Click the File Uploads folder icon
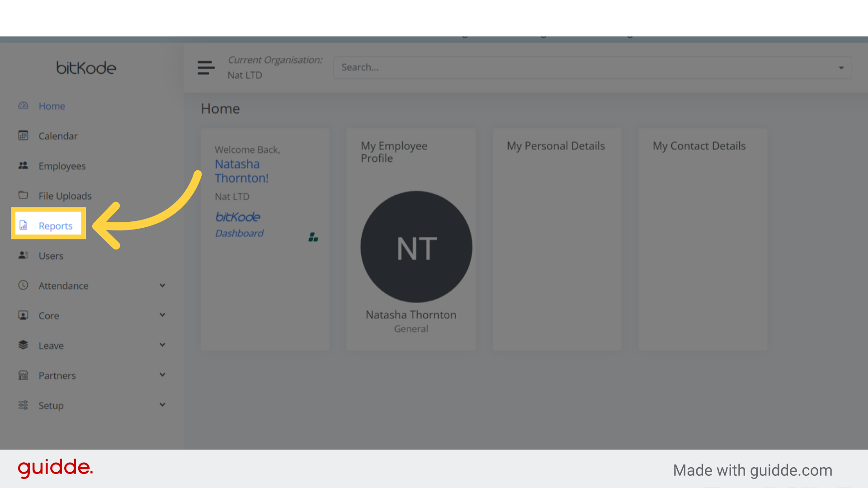 (x=23, y=195)
